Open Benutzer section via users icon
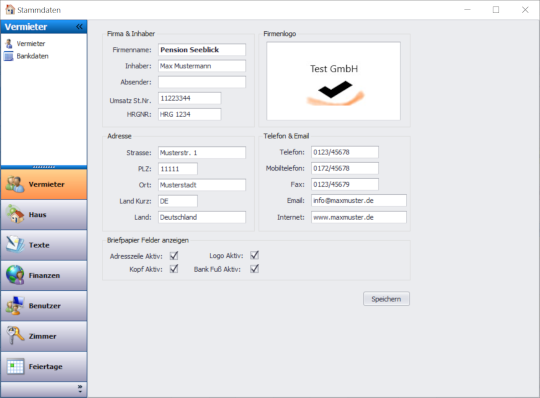 [x=15, y=305]
